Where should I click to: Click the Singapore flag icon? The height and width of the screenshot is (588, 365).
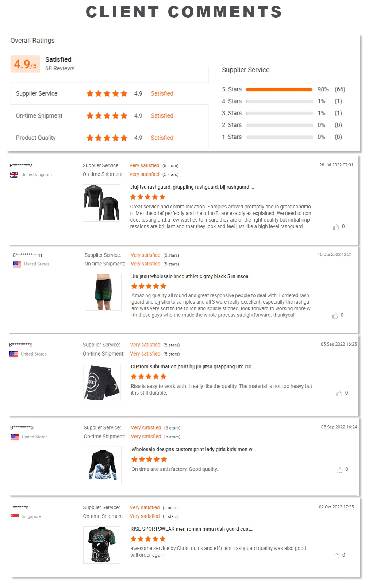pos(15,516)
